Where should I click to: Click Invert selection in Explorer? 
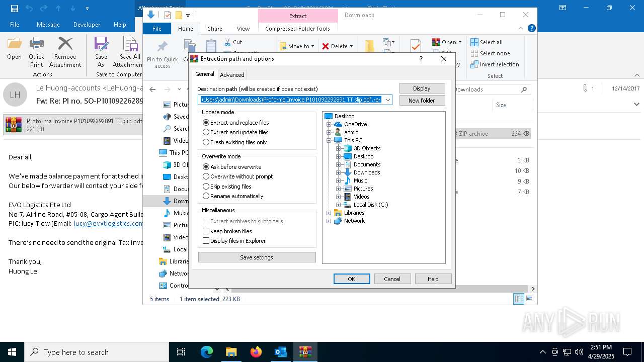[495, 64]
